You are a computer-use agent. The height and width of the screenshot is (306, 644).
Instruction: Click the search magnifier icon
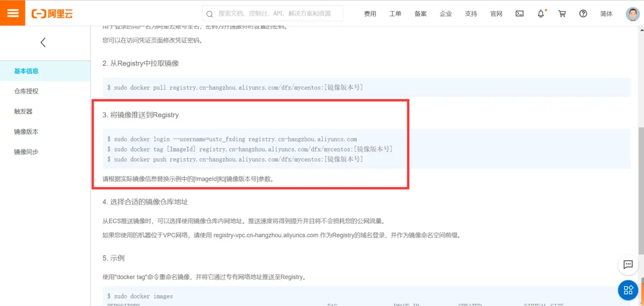[x=209, y=14]
